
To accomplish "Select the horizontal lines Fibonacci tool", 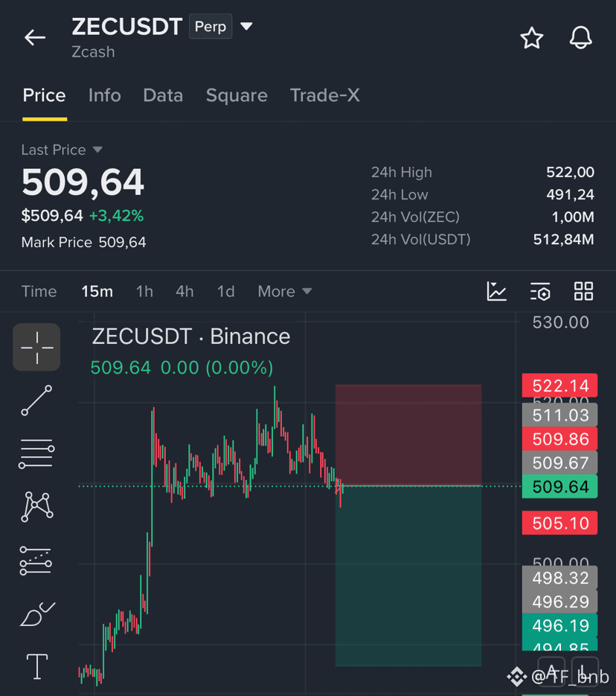I will click(x=36, y=453).
